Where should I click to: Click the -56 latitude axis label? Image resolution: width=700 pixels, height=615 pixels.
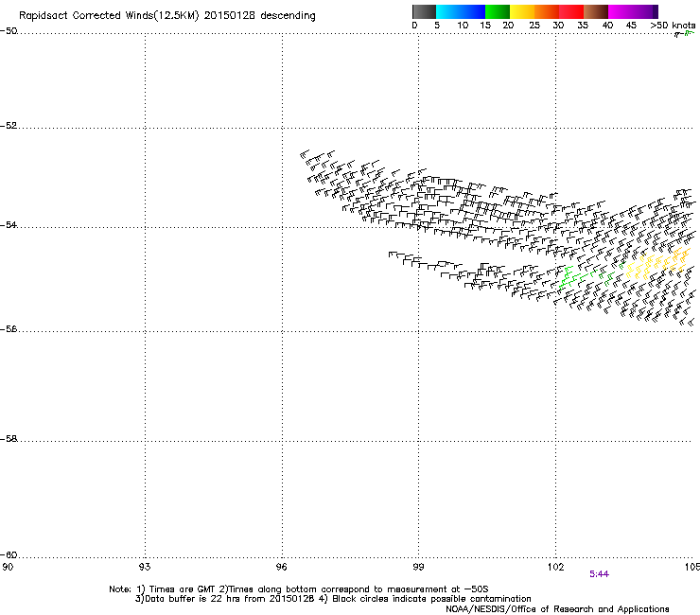(x=9, y=328)
